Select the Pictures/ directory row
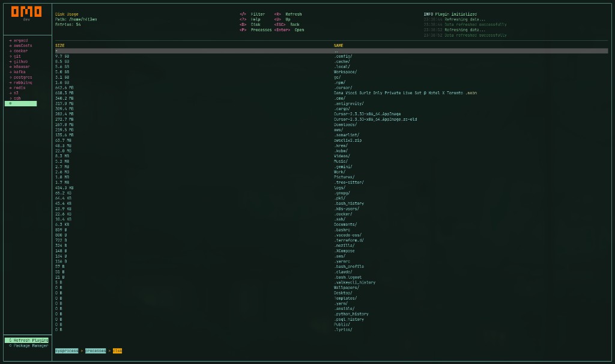 [x=332, y=177]
